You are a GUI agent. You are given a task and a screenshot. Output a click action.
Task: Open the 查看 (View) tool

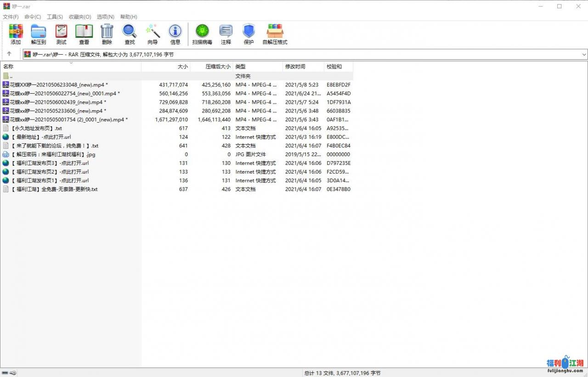pyautogui.click(x=84, y=34)
